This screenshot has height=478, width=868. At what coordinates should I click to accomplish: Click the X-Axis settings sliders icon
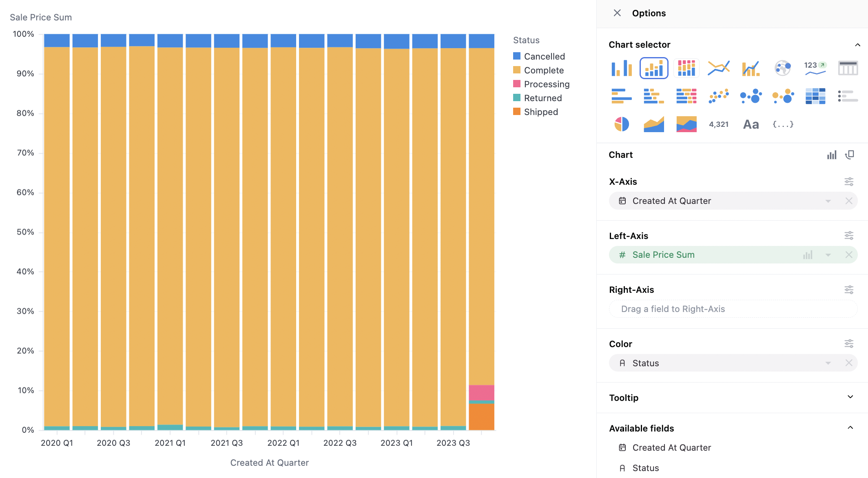click(848, 181)
